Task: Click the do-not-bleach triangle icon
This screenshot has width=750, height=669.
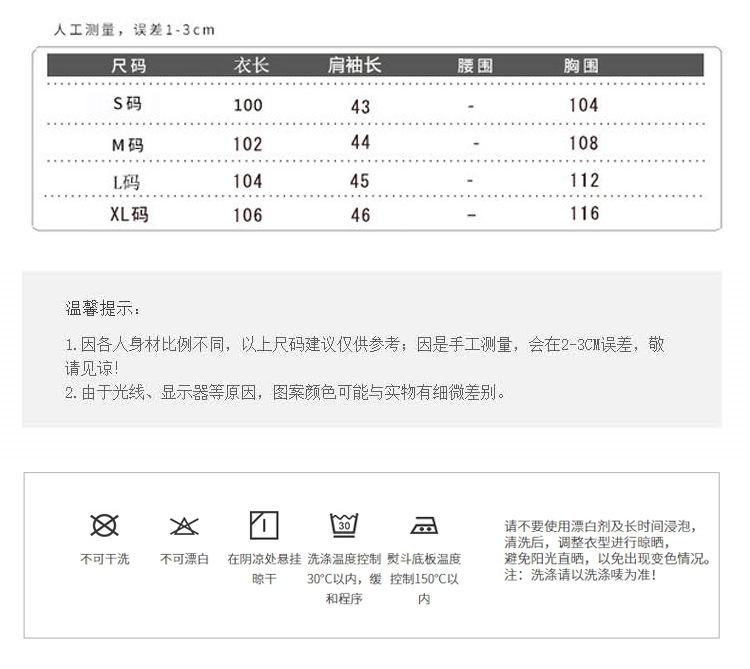Action: (184, 525)
